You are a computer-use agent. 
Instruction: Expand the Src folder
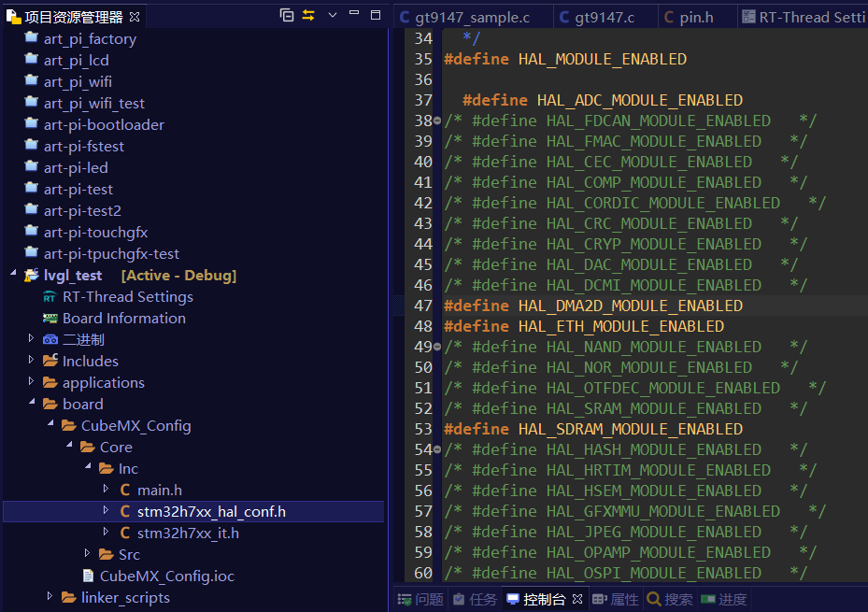point(87,553)
